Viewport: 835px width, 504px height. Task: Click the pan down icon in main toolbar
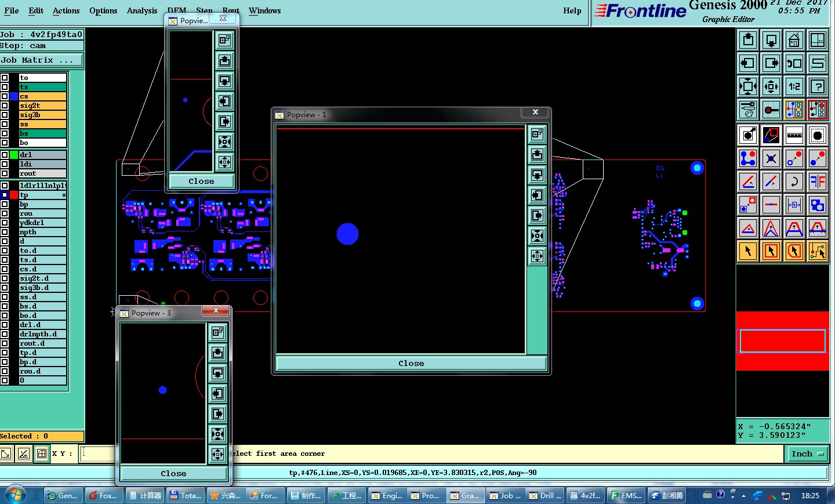pos(771,40)
